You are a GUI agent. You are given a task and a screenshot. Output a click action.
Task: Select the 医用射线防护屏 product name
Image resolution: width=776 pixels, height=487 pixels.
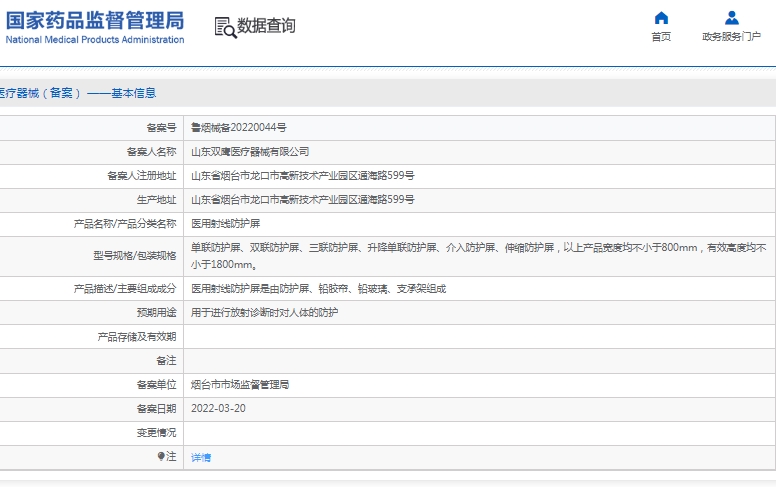(x=226, y=224)
